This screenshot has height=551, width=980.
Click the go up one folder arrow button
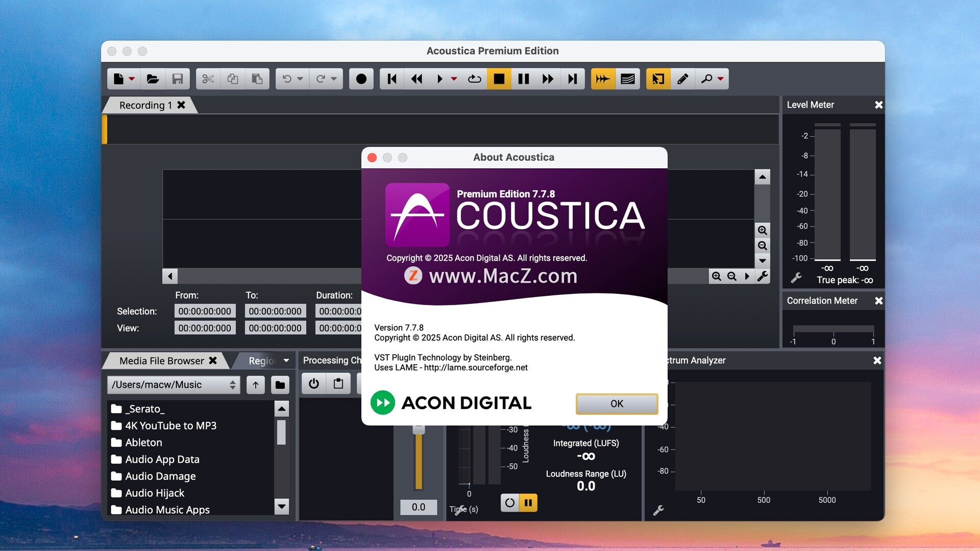point(256,385)
